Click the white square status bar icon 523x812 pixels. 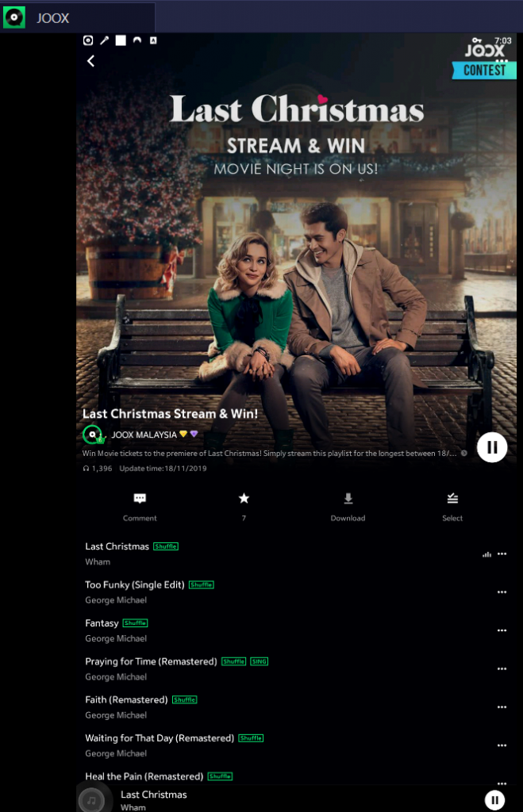[x=121, y=40]
